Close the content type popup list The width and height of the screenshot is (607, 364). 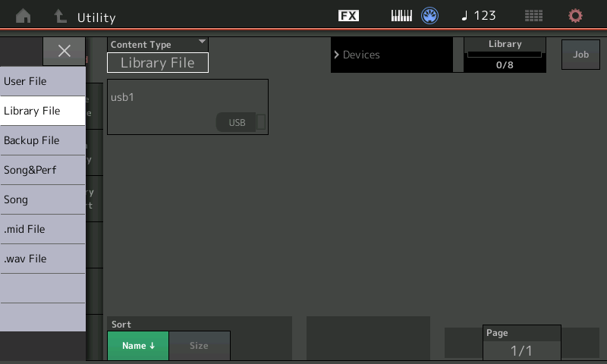point(64,51)
